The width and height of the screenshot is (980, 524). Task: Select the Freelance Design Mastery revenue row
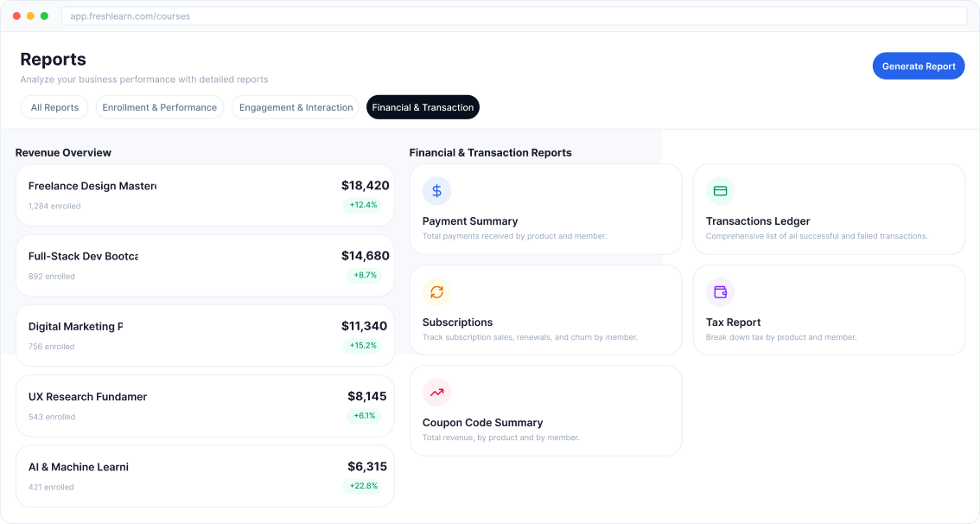tap(205, 195)
